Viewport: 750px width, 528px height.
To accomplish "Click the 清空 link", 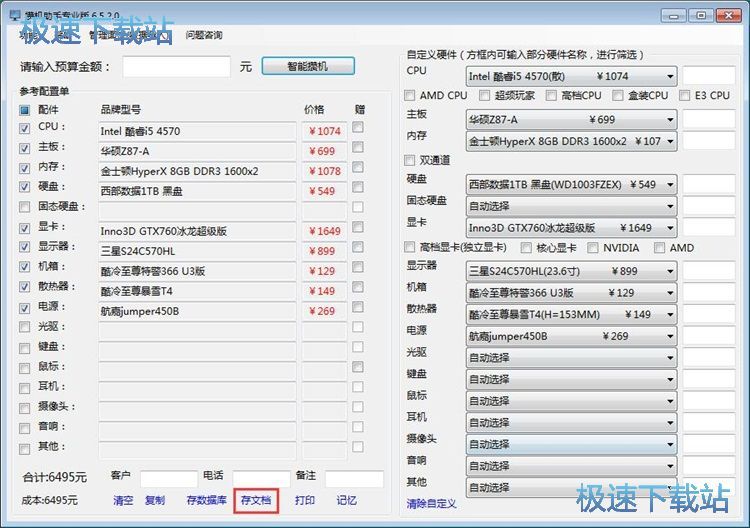I will pyautogui.click(x=123, y=500).
